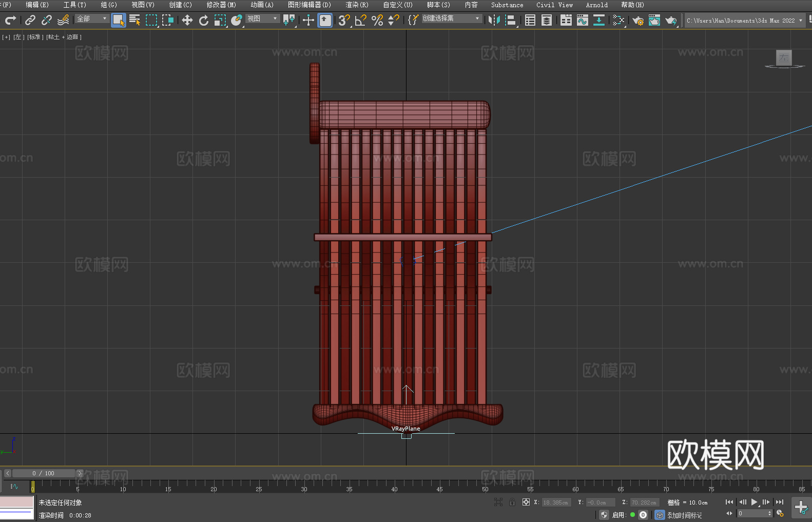Go to end frame

pyautogui.click(x=780, y=502)
